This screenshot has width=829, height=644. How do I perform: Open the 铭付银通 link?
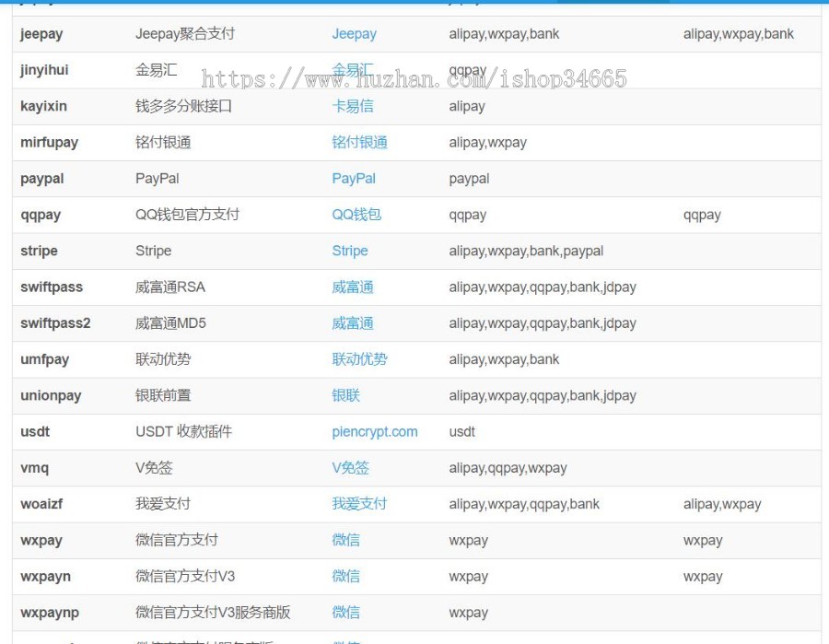pyautogui.click(x=359, y=142)
